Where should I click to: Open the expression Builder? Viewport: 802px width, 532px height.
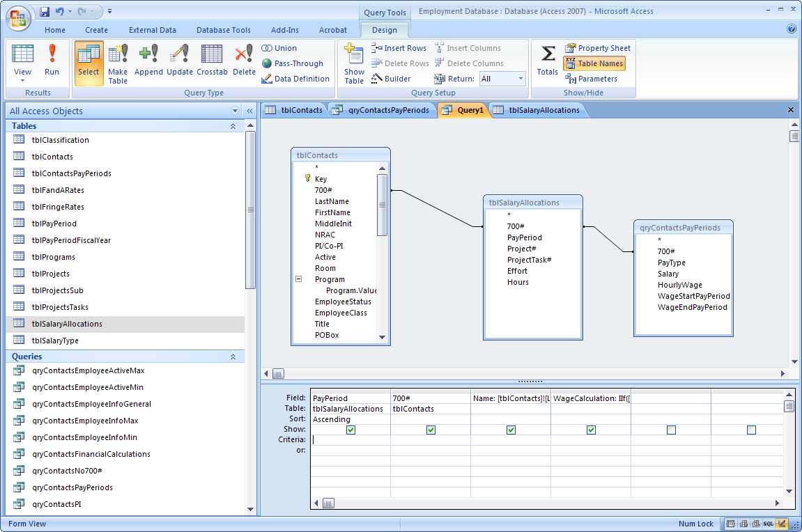click(392, 79)
